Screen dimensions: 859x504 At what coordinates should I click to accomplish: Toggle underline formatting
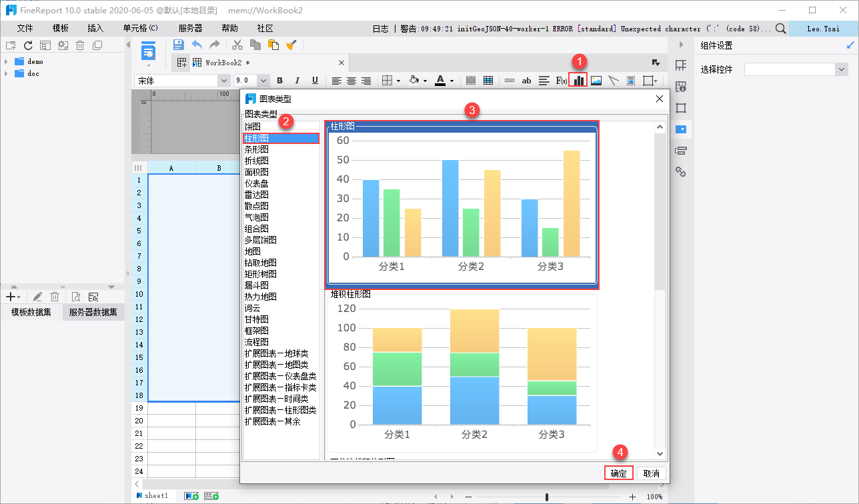pos(315,81)
